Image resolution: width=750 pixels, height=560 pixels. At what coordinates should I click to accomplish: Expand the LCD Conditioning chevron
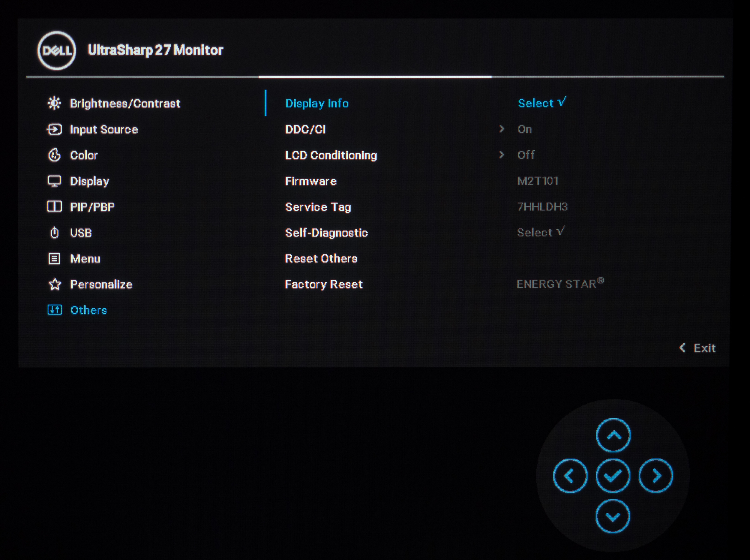click(x=502, y=155)
